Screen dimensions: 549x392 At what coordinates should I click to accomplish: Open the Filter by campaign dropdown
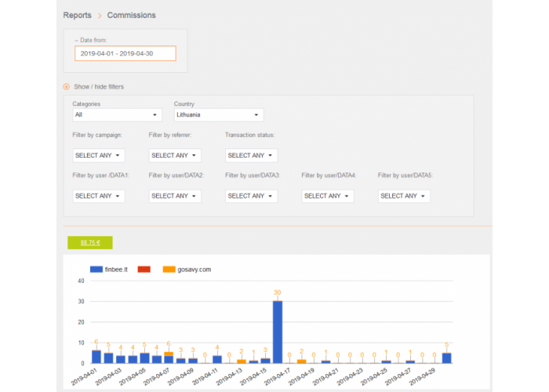(99, 155)
